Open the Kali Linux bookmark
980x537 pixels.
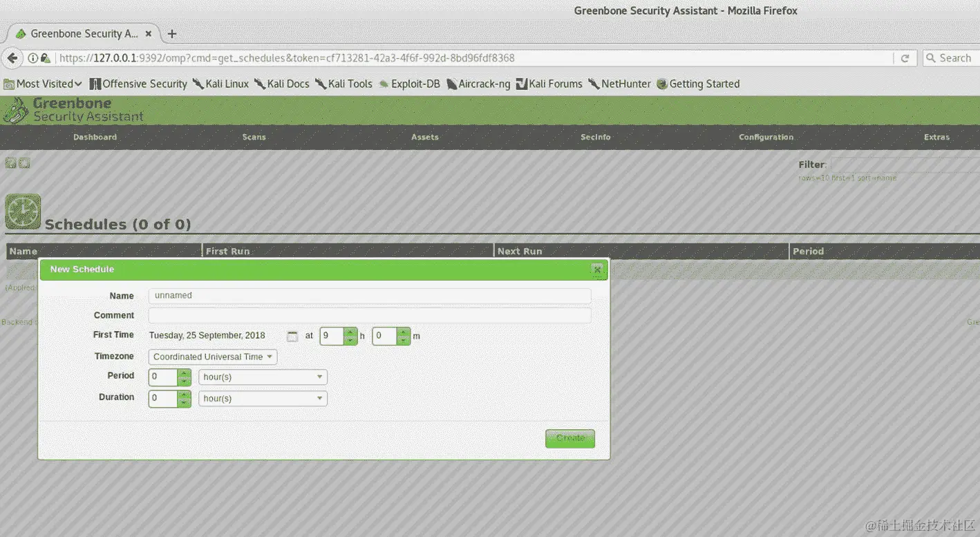coord(221,84)
